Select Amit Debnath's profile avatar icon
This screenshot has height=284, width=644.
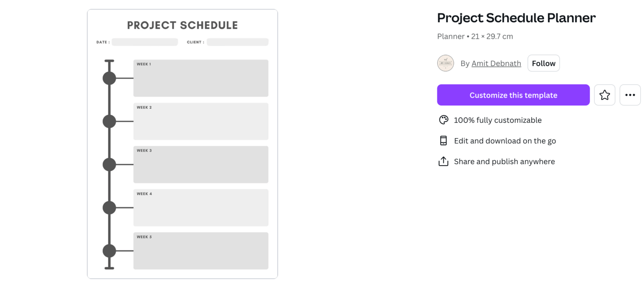pyautogui.click(x=445, y=63)
